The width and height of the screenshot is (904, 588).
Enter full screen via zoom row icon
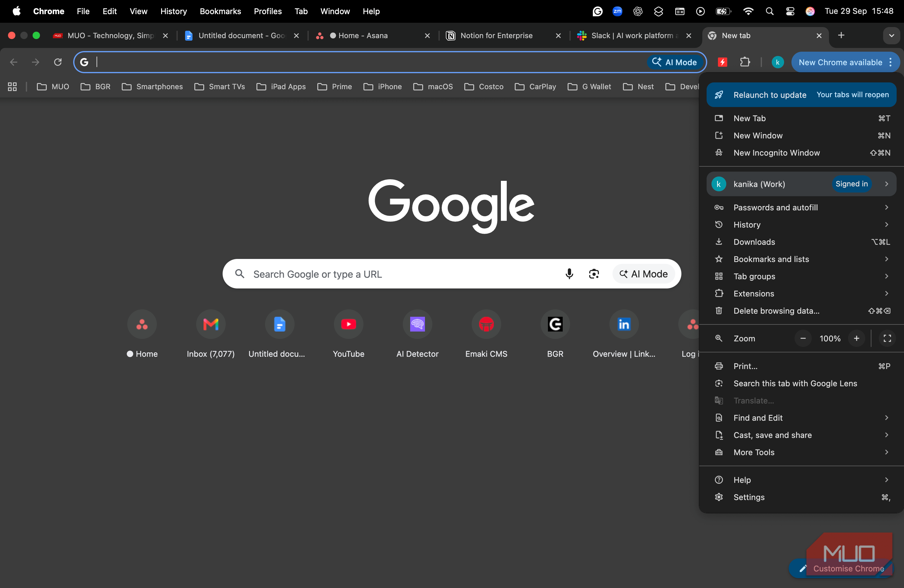point(887,339)
